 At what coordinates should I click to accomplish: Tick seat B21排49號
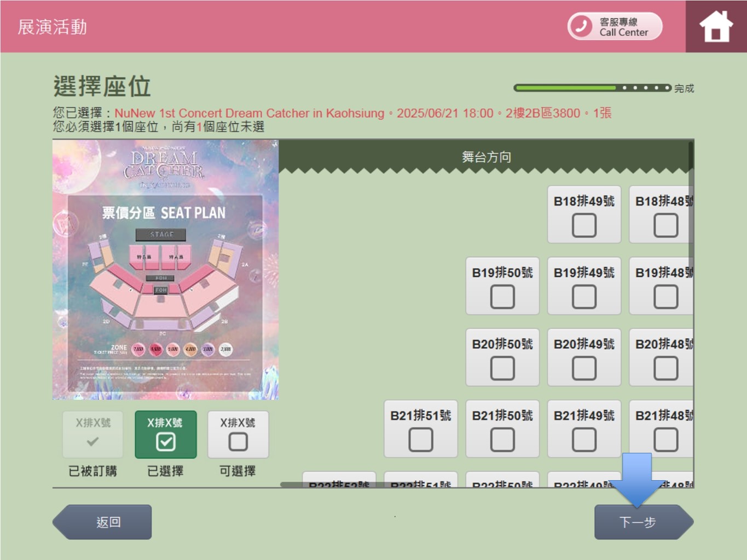click(584, 439)
